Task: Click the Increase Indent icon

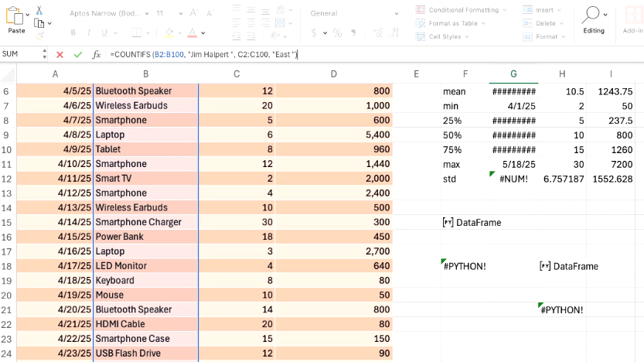Action: tap(251, 36)
